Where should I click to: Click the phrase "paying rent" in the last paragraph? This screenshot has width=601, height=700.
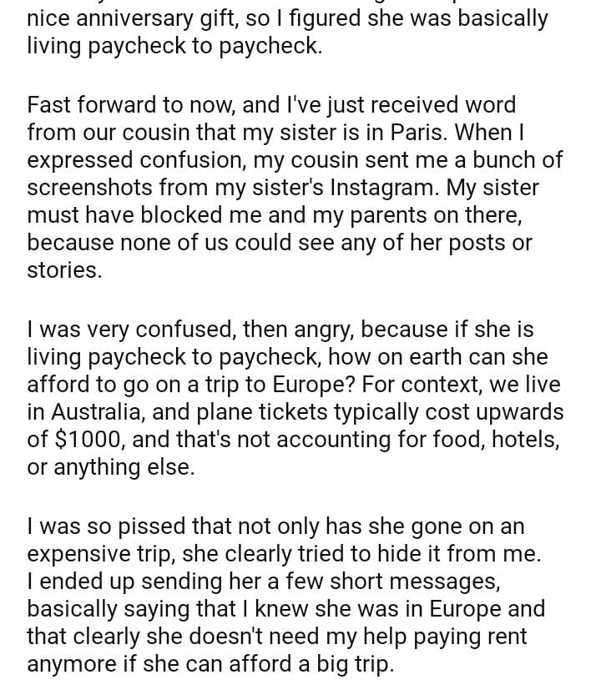pos(477,637)
